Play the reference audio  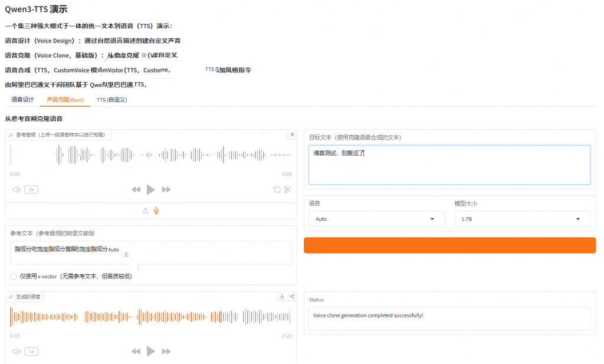pyautogui.click(x=150, y=189)
